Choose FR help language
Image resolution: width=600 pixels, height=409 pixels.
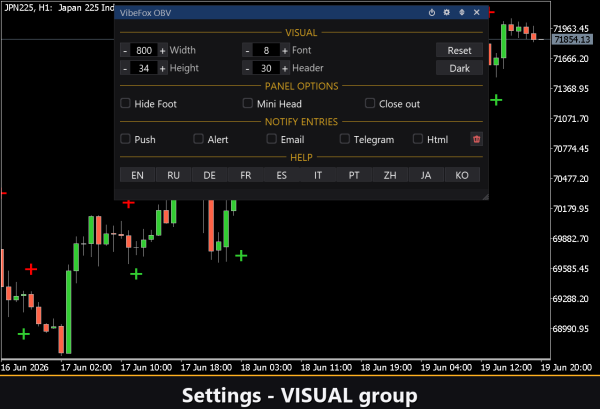(246, 175)
